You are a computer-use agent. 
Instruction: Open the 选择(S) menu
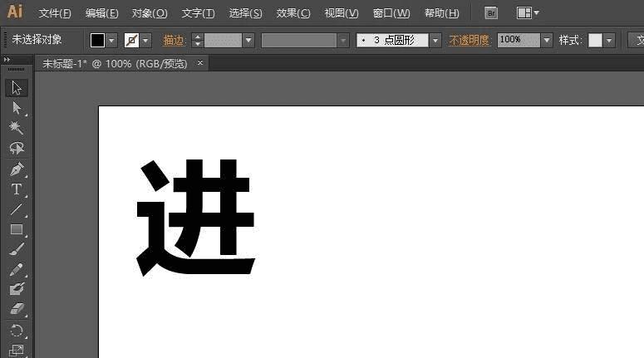(245, 13)
